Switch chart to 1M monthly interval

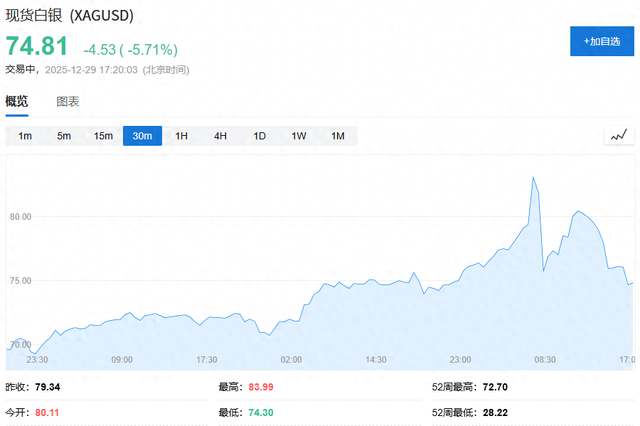(x=337, y=136)
